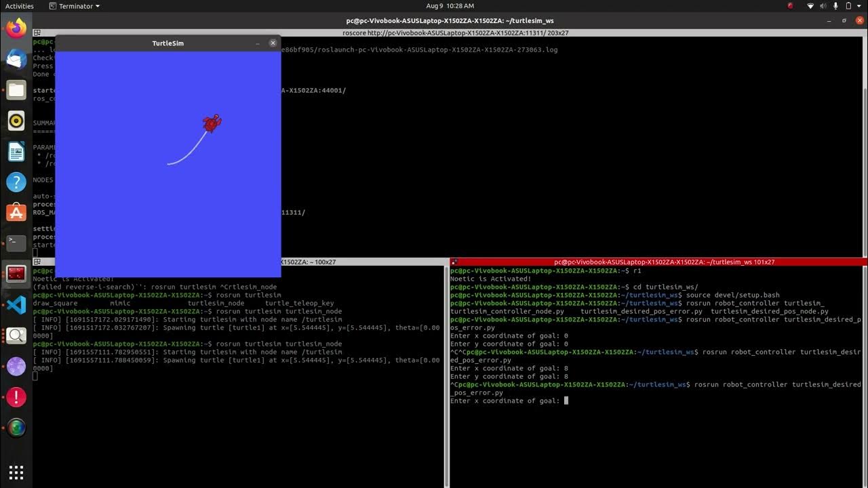868x488 pixels.
Task: Open Firefox from the dock
Action: click(16, 28)
